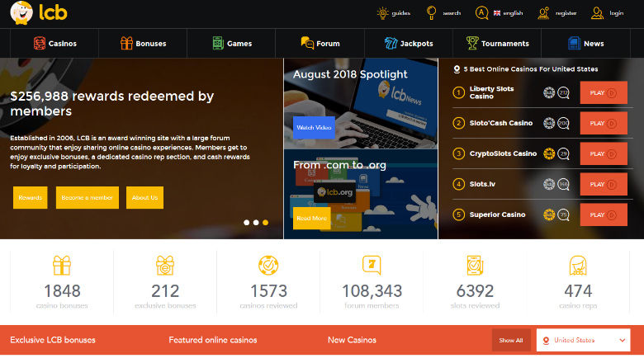Open the Forum menu
Image resolution: width=644 pixels, height=363 pixels.
point(320,43)
